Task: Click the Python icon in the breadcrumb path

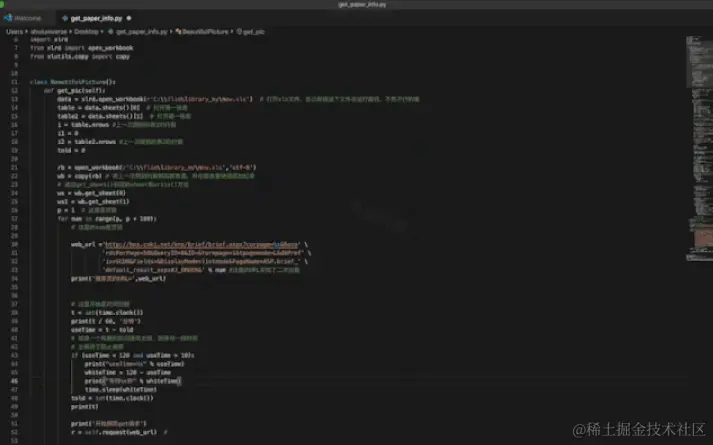Action: (111, 32)
